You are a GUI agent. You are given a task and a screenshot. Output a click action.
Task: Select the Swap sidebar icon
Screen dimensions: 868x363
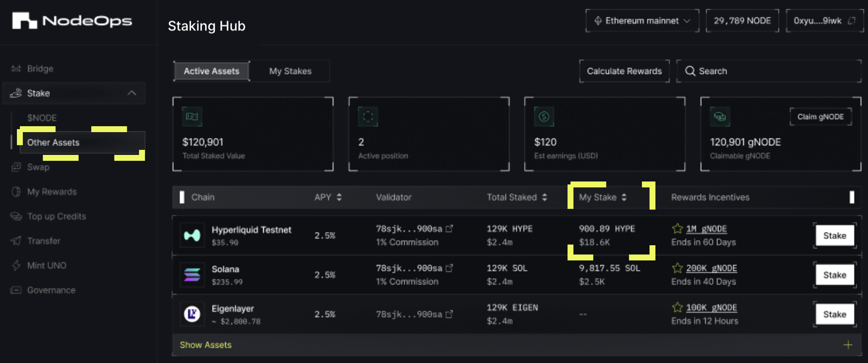click(x=16, y=167)
